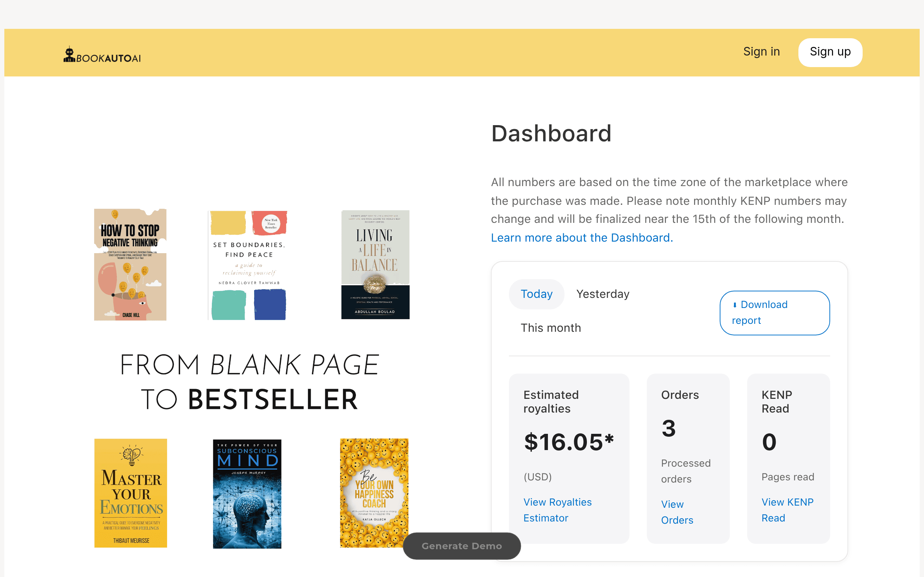This screenshot has width=924, height=577.
Task: Select Set Boundaries, Find Peace book cover
Action: [248, 265]
